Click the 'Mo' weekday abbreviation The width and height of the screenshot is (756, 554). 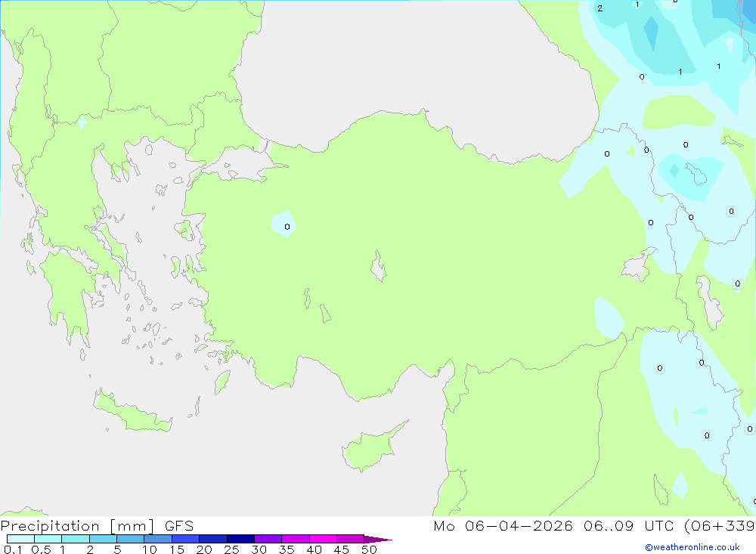444,526
